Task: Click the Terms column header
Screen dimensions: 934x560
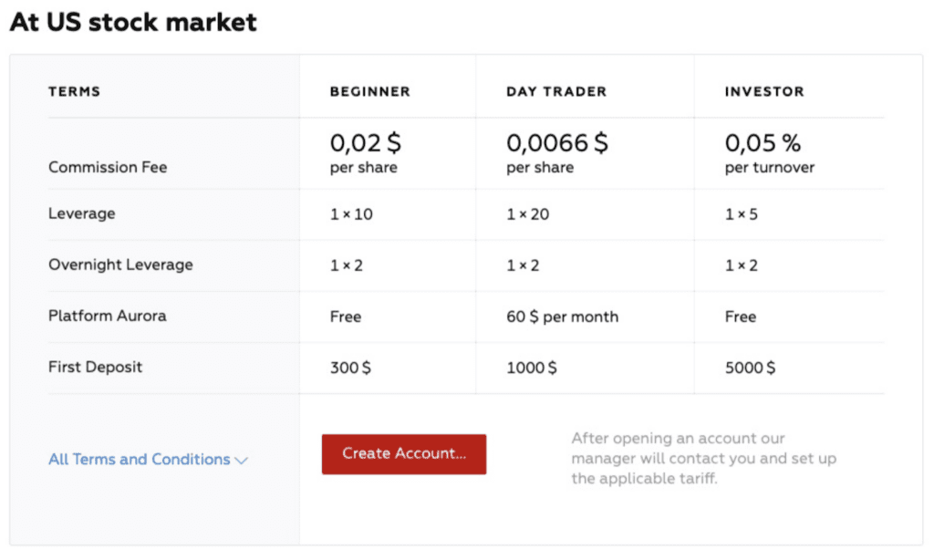Action: click(x=74, y=91)
